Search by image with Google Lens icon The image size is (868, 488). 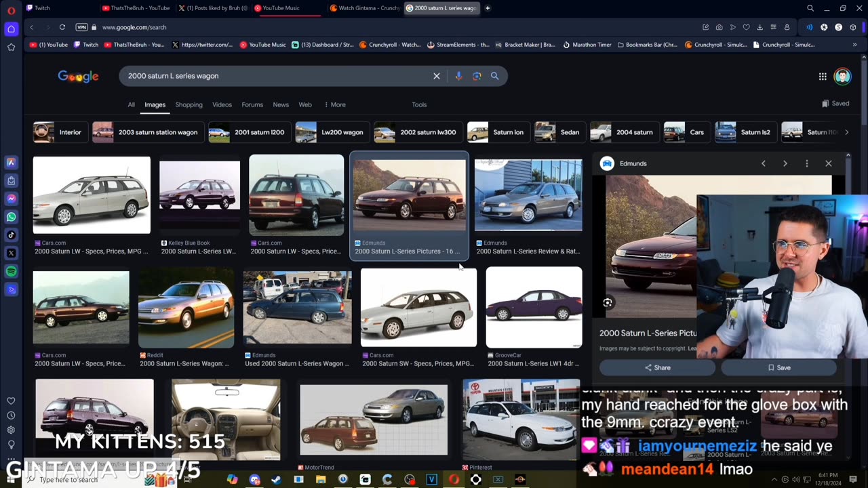(477, 76)
